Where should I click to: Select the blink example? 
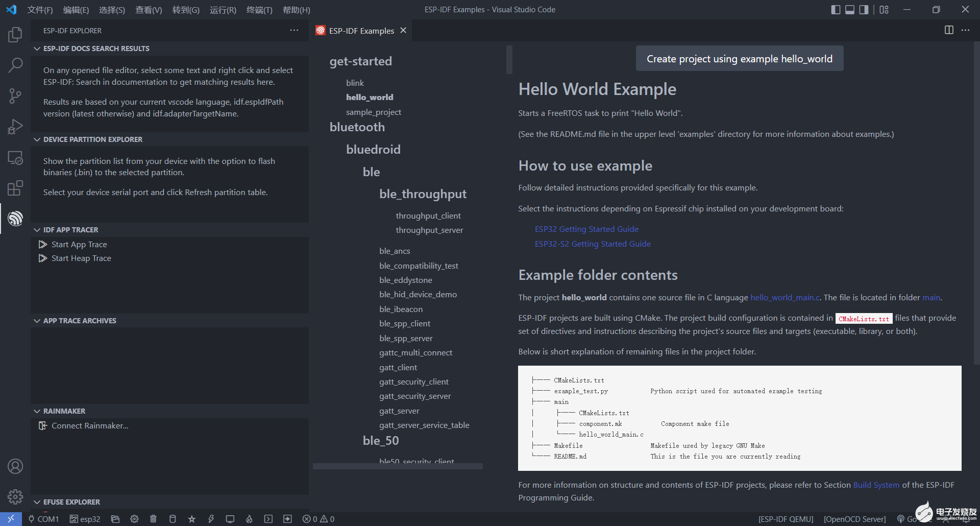click(x=355, y=83)
